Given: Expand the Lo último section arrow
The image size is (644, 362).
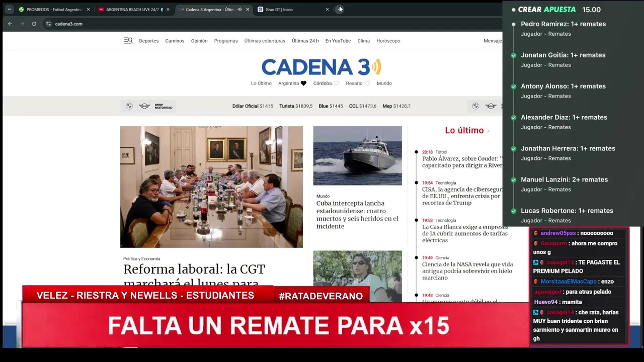Looking at the screenshot, I should tap(488, 131).
